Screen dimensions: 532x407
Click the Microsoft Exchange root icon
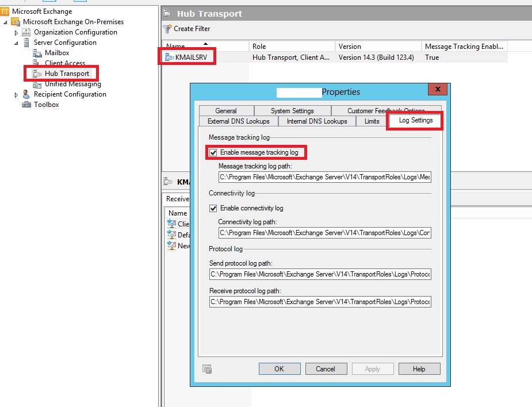[5, 11]
